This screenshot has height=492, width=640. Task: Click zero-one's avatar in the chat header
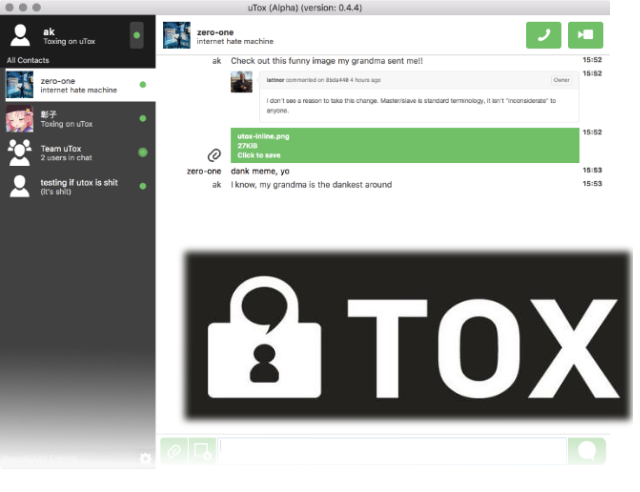pyautogui.click(x=177, y=35)
